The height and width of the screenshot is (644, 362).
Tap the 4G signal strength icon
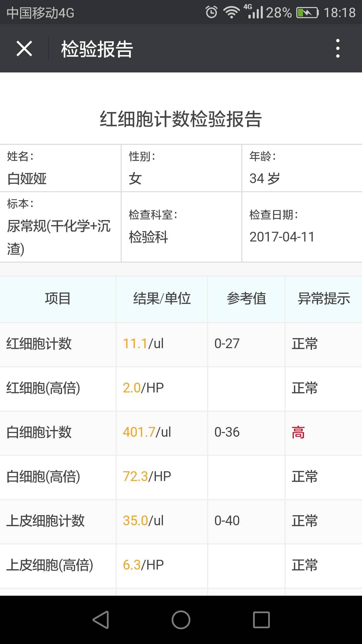click(255, 12)
